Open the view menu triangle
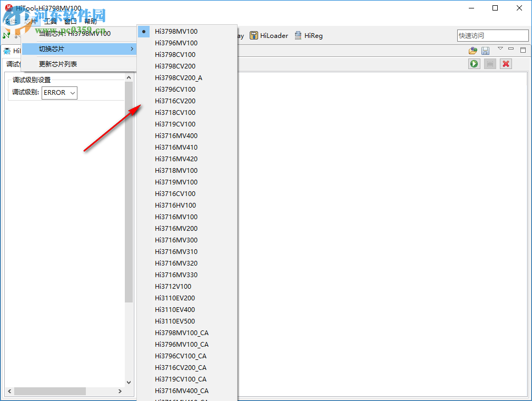 500,48
